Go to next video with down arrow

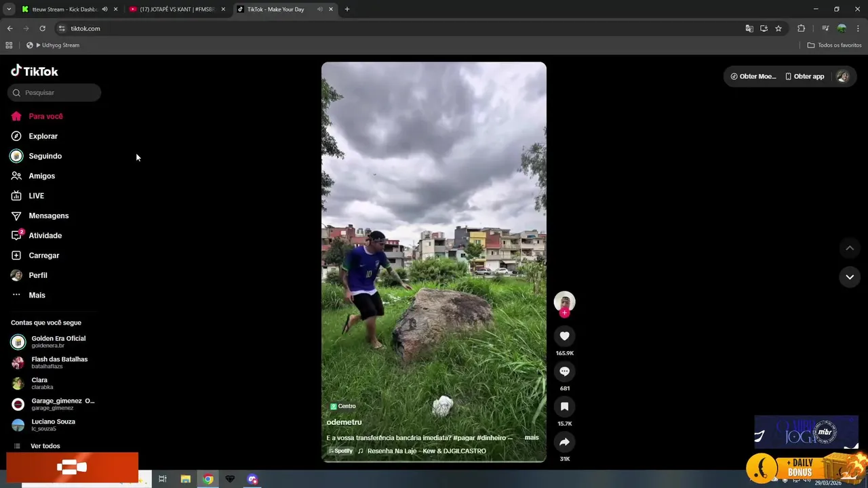(850, 277)
